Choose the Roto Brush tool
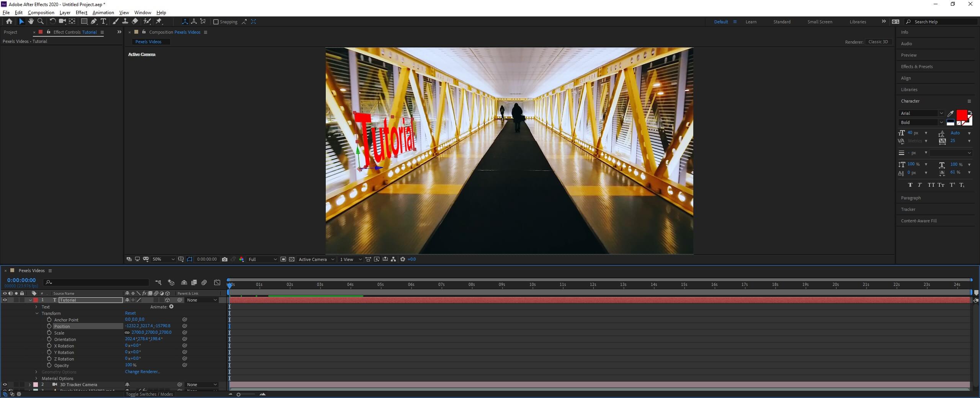Viewport: 980px width, 398px height. (147, 21)
